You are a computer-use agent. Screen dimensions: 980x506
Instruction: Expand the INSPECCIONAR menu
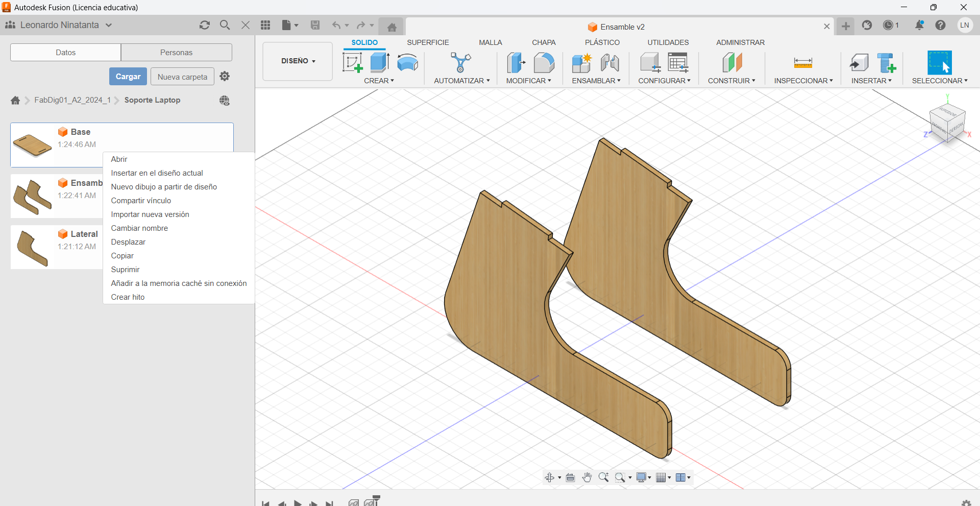tap(803, 81)
